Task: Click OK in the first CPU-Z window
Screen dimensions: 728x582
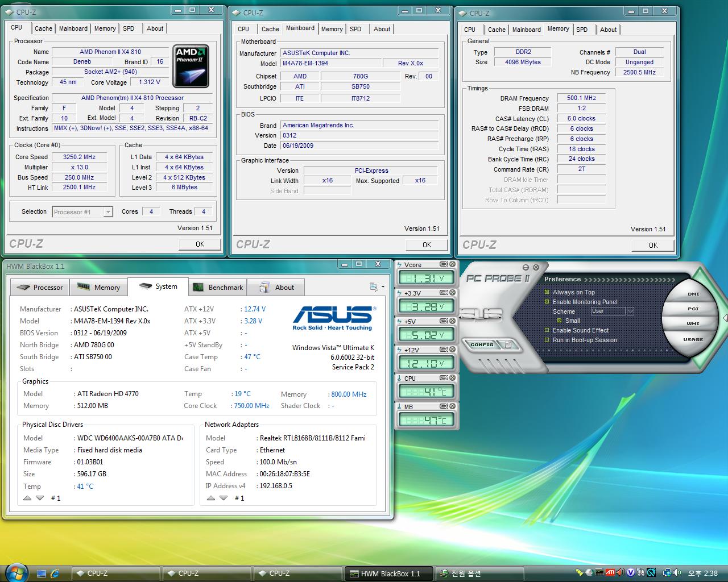Action: tap(200, 244)
